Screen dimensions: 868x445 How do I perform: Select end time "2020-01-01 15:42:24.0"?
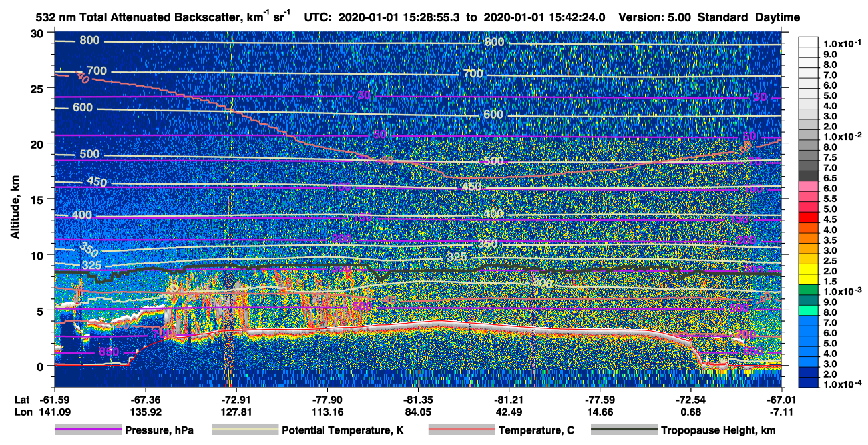[544, 17]
